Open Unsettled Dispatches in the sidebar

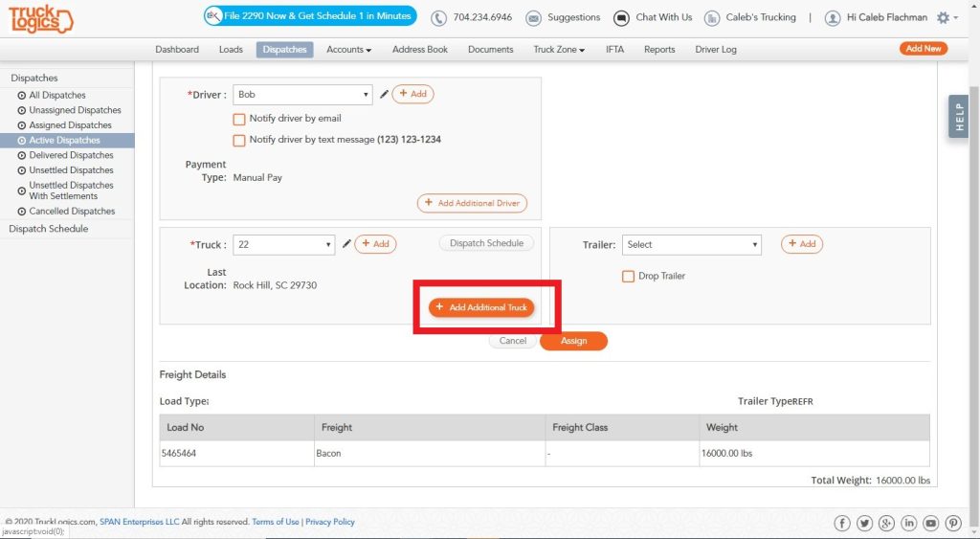pyautogui.click(x=71, y=170)
